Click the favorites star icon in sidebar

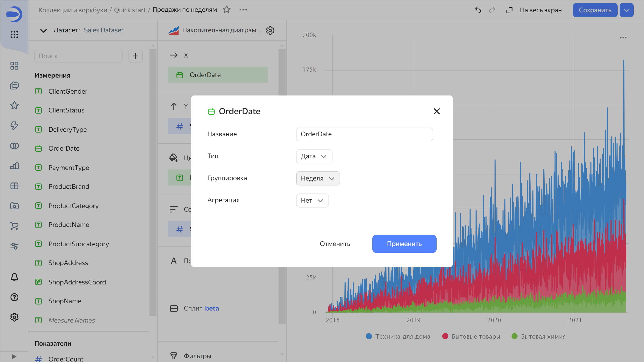coord(14,106)
